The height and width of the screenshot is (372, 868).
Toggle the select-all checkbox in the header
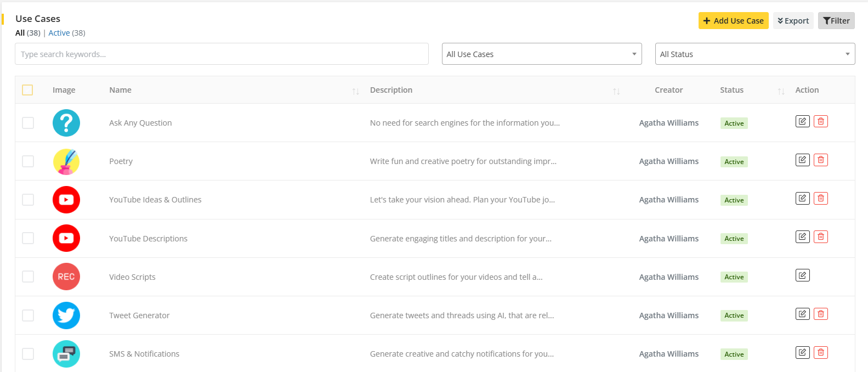[x=27, y=90]
